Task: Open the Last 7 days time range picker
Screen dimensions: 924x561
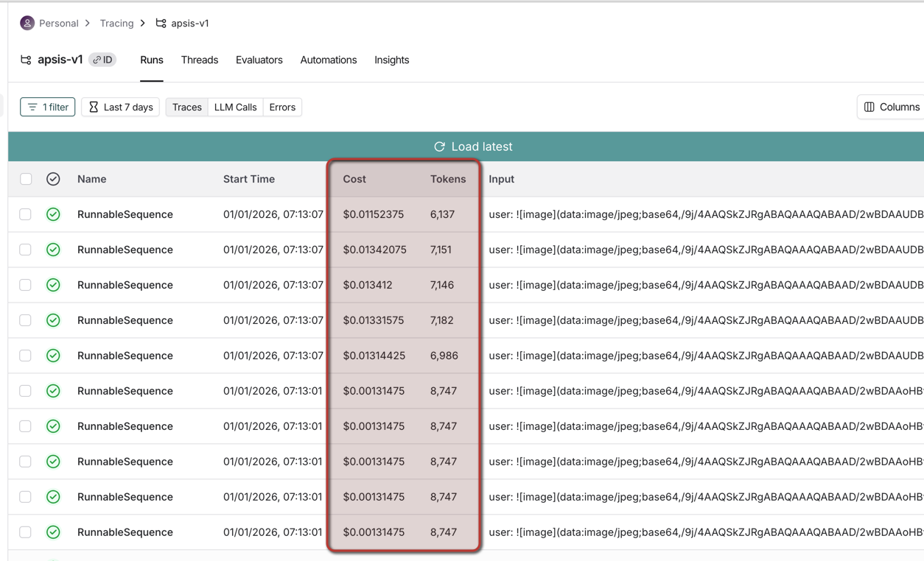Action: [119, 107]
